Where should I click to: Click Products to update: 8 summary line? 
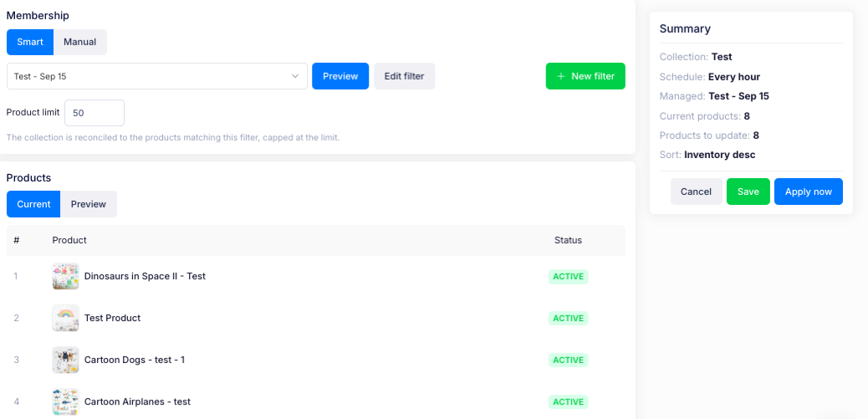tap(709, 135)
